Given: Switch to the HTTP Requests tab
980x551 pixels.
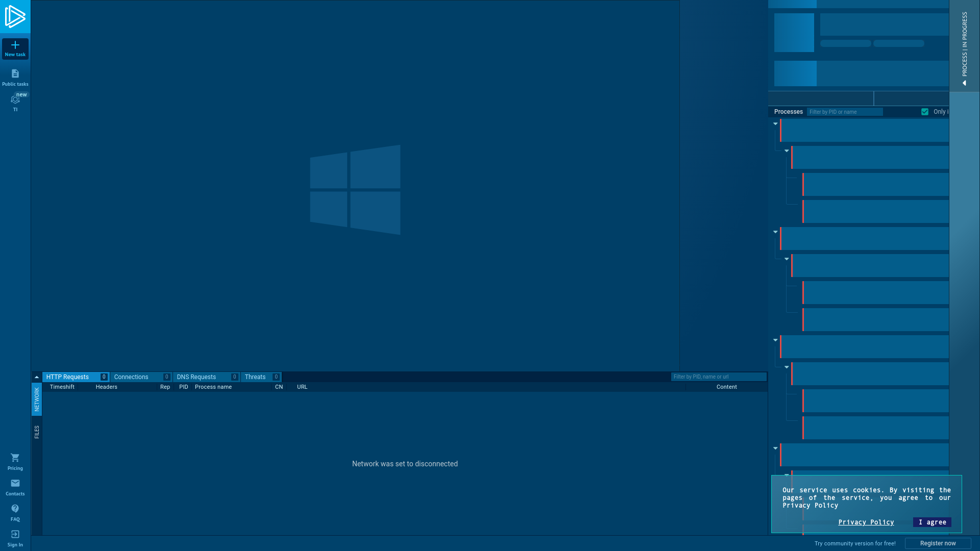Looking at the screenshot, I should tap(76, 377).
